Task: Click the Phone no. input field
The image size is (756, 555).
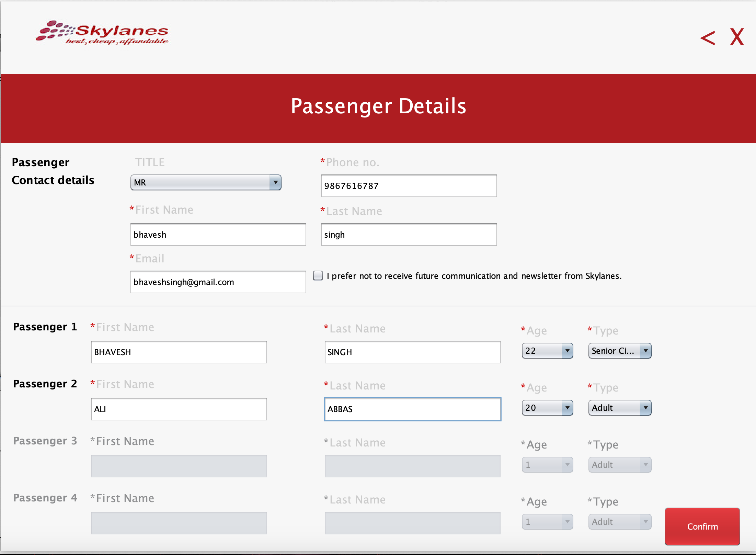Action: click(409, 186)
